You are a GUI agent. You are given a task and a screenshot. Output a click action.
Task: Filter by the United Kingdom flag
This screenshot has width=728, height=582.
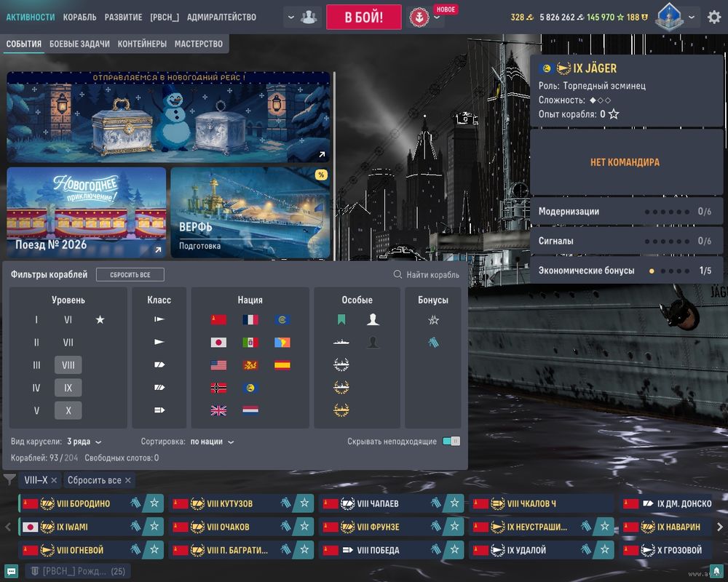coord(218,410)
